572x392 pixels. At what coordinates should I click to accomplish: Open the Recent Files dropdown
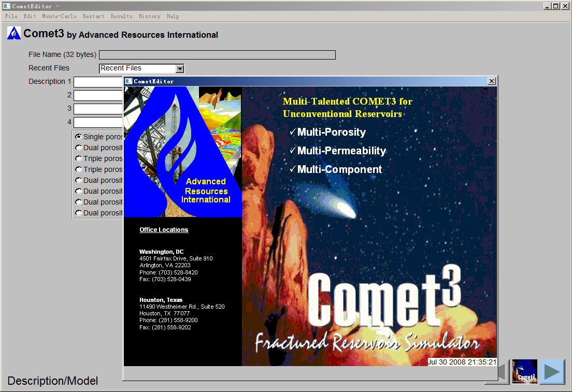(x=180, y=68)
